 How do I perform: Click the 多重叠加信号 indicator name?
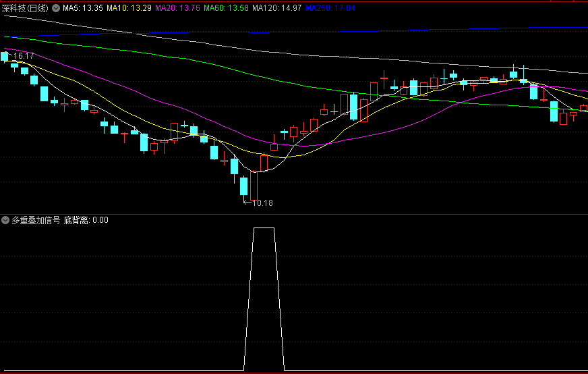(x=36, y=220)
